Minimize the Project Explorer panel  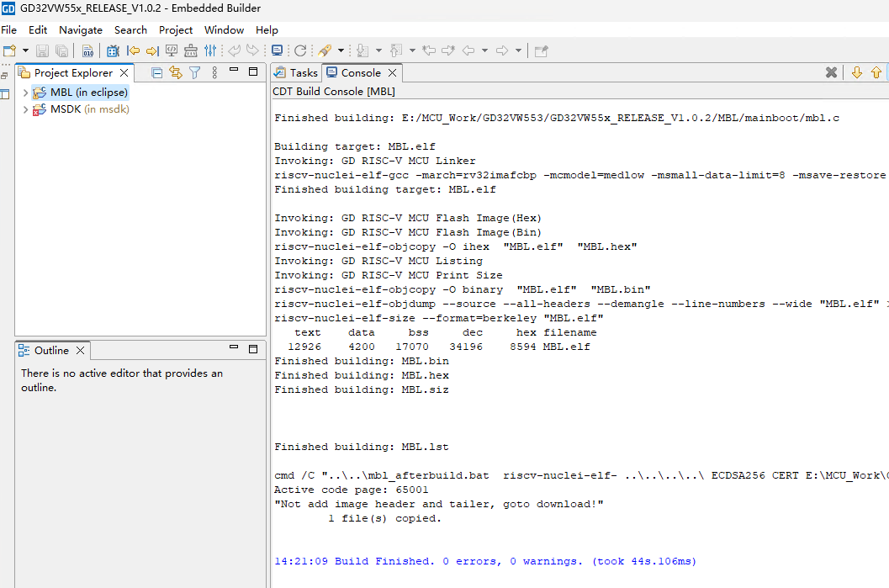pos(234,72)
